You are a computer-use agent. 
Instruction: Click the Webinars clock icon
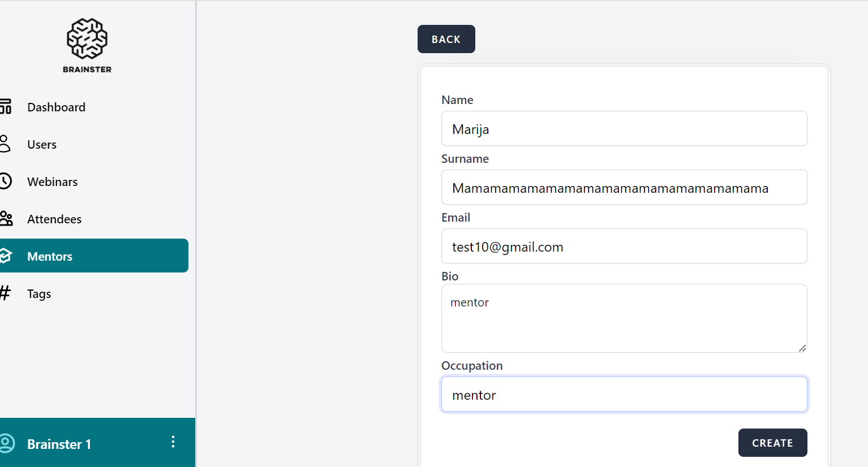(5, 181)
